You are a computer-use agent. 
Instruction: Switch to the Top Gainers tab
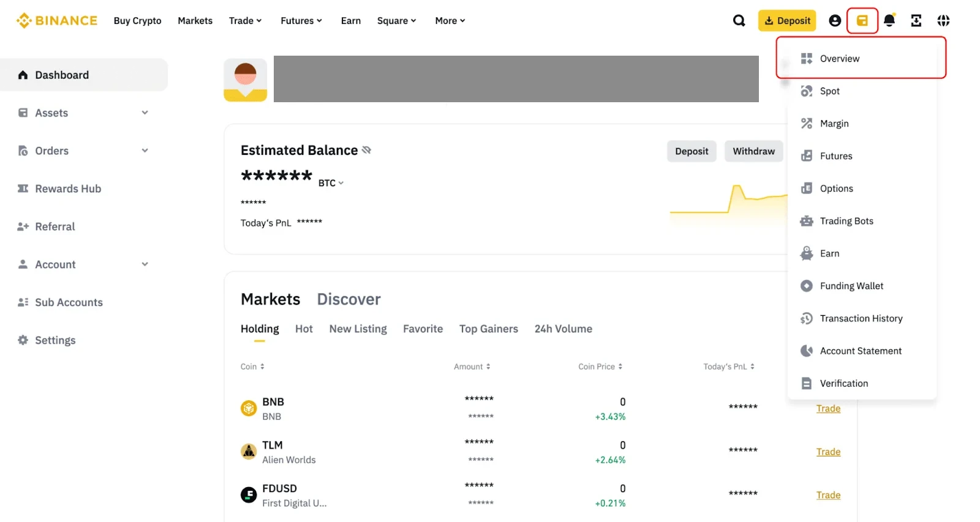tap(489, 329)
